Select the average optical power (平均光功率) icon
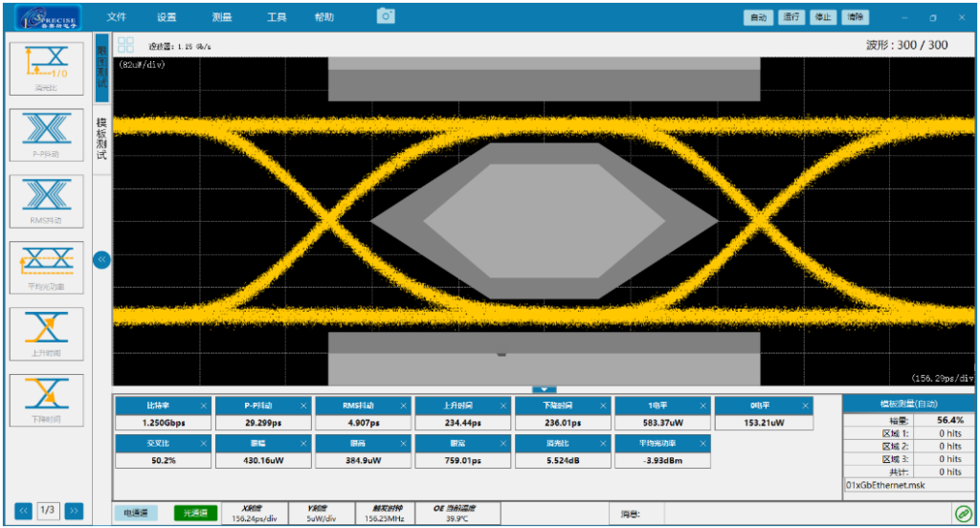980x528 pixels. tap(46, 265)
